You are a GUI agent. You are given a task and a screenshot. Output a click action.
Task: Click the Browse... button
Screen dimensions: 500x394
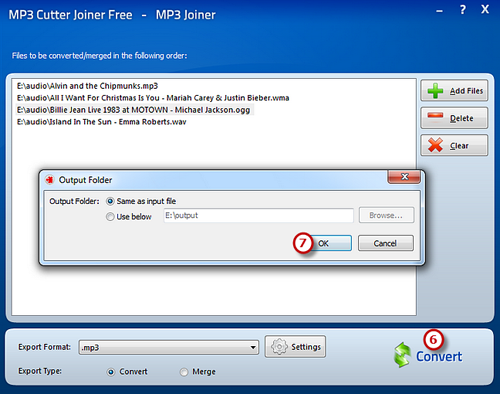pos(386,215)
